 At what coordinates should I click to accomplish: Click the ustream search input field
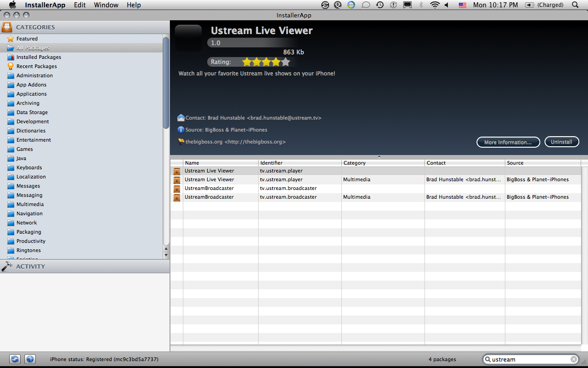click(x=528, y=359)
